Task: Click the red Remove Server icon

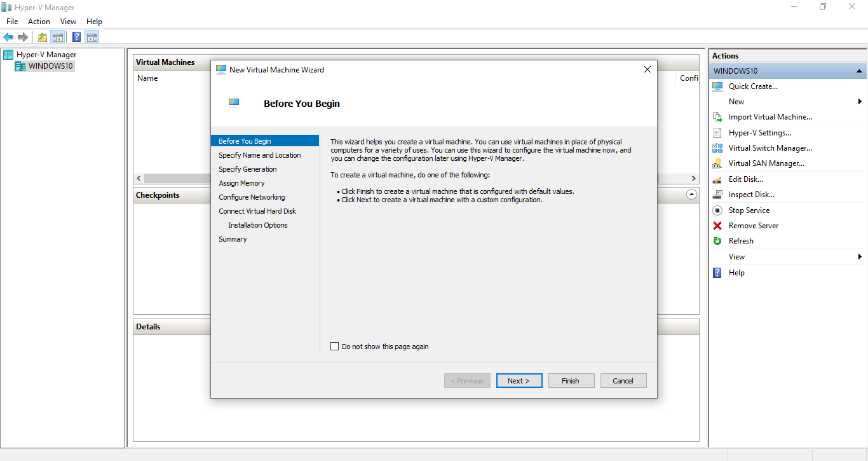Action: pos(719,225)
